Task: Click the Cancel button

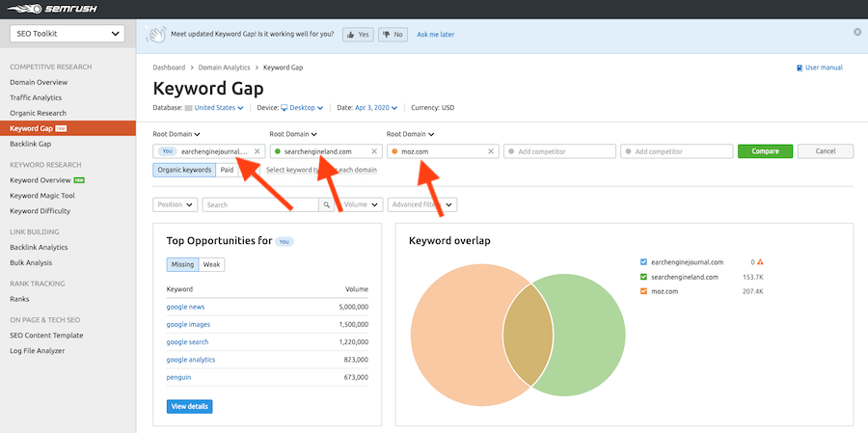Action: coord(826,151)
